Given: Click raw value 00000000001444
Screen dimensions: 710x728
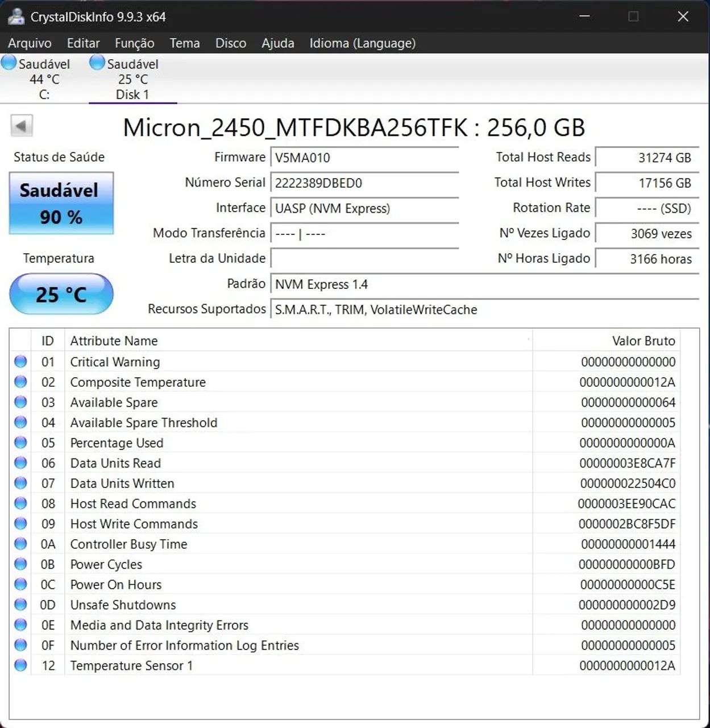Looking at the screenshot, I should pos(628,544).
